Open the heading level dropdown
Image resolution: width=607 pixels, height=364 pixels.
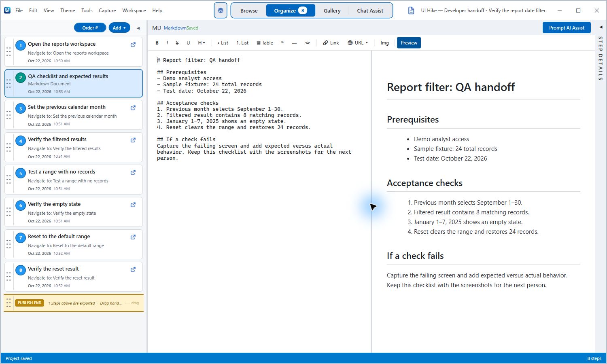click(202, 43)
